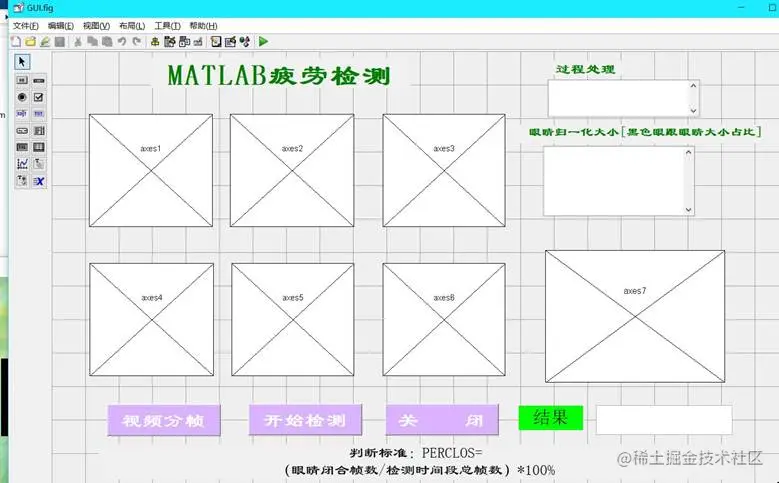Screen dimensions: 779x483
Task: Click the empty result field beside 结果
Action: [x=664, y=420]
